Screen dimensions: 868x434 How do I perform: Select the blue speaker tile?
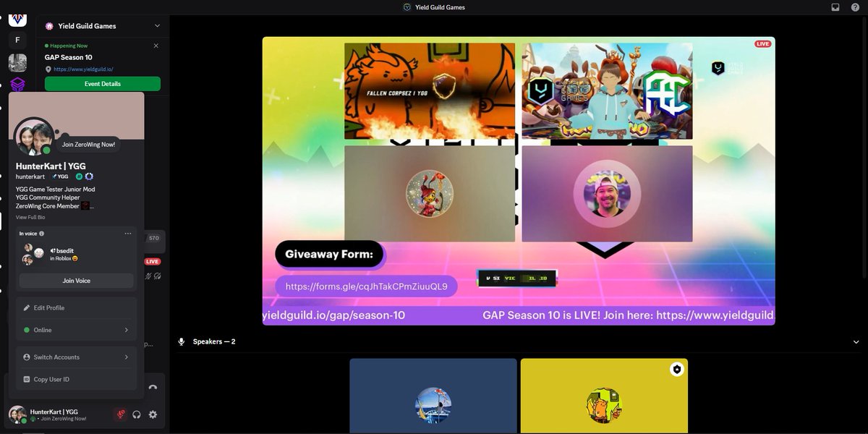433,395
